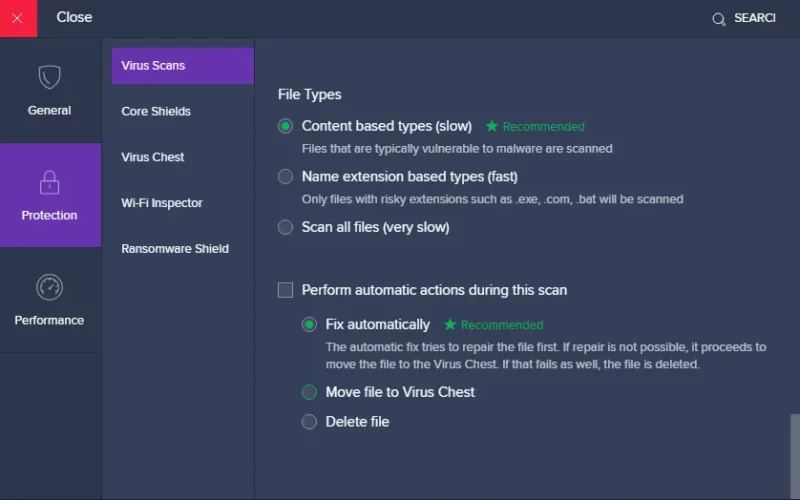Select the Delete file radio option
This screenshot has width=800, height=500.
(x=309, y=422)
